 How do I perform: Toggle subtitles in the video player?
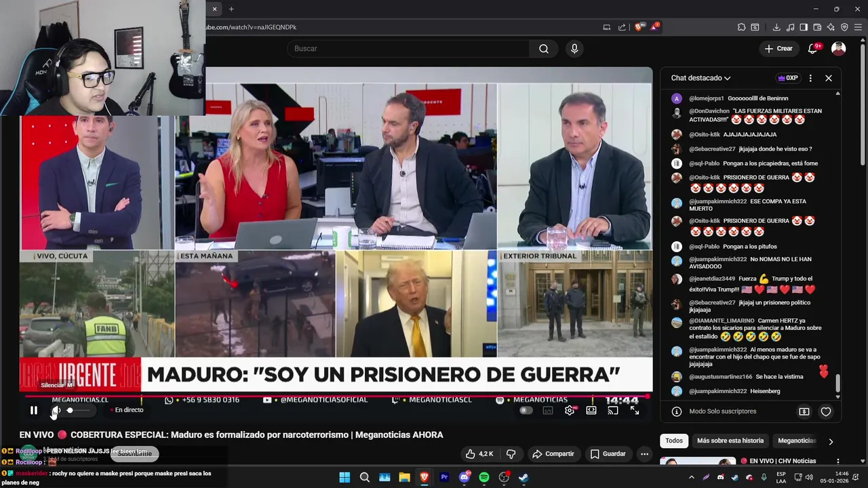[x=548, y=410]
